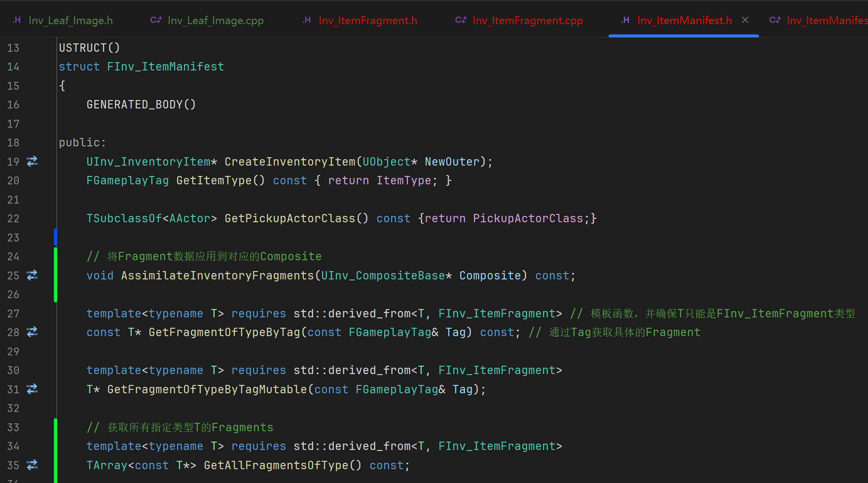Click GetFragmentOfTypeByTag function name

point(224,332)
